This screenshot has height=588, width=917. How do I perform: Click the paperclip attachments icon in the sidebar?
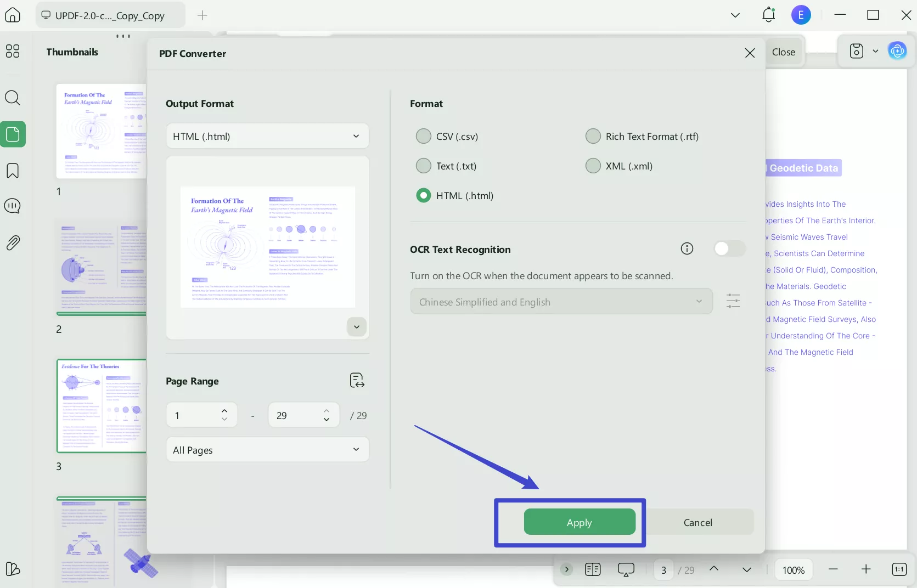(x=12, y=242)
